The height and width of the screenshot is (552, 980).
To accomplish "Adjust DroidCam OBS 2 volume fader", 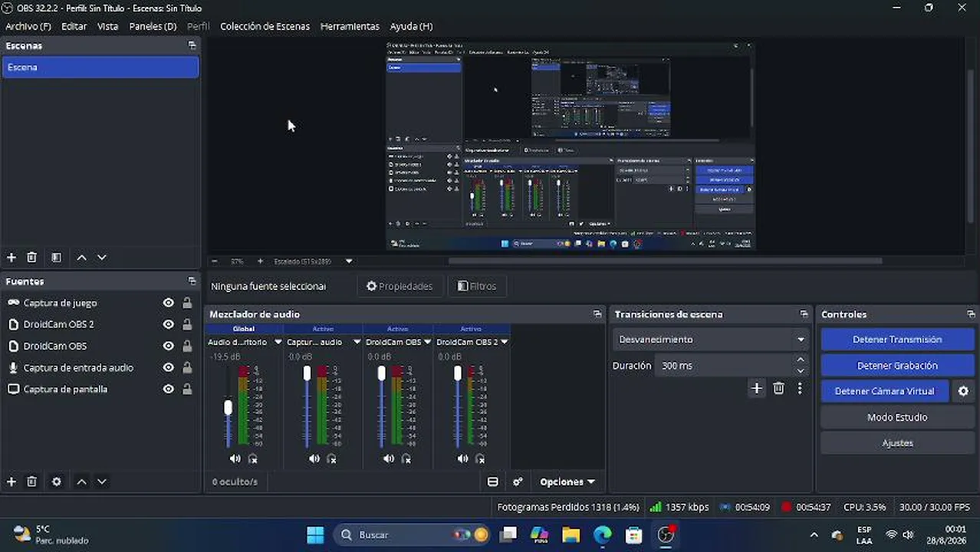I will [458, 373].
